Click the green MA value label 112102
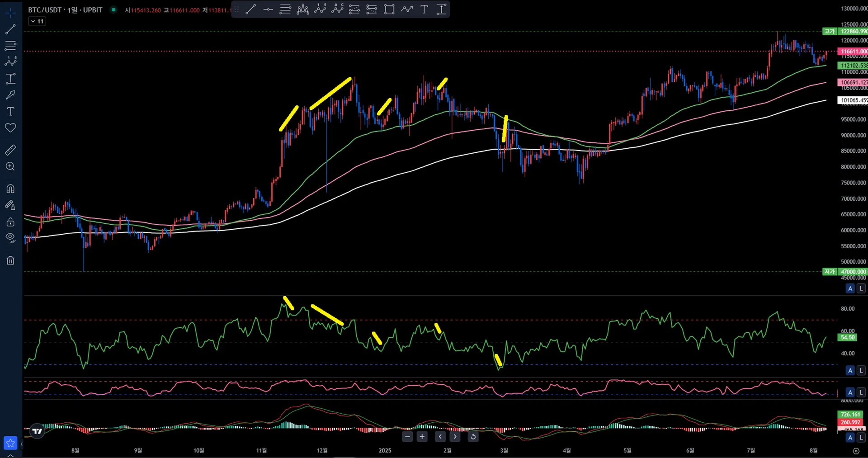 click(x=853, y=66)
